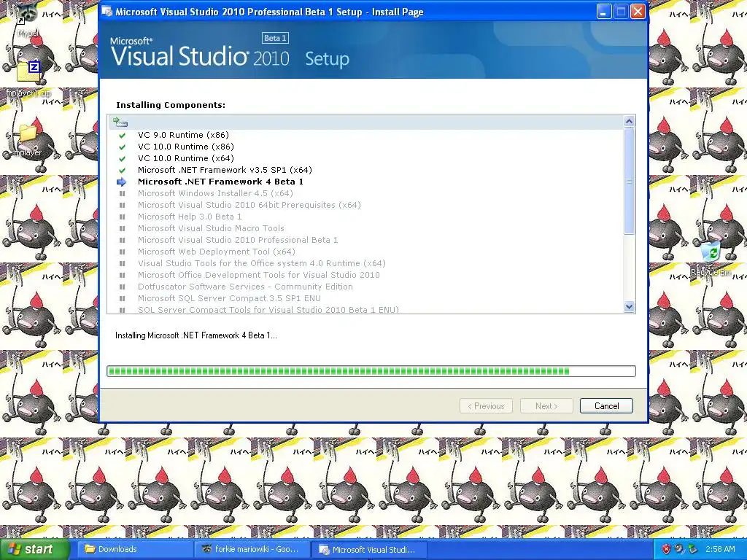Click the Installing Microsoft .NET Framework status text
The image size is (747, 560).
coord(196,335)
